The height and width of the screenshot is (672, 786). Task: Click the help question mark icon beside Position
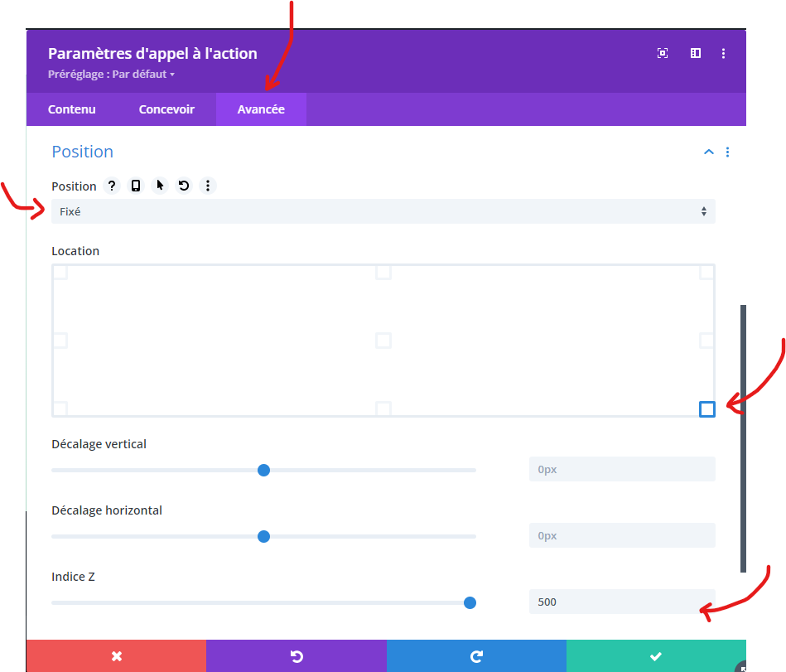pyautogui.click(x=112, y=186)
